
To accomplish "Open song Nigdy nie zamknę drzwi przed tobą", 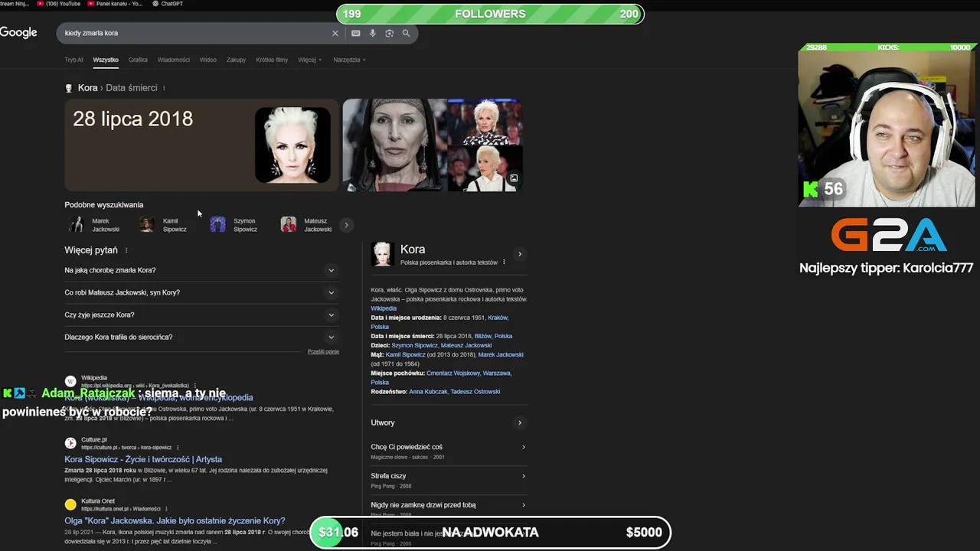I will click(449, 508).
